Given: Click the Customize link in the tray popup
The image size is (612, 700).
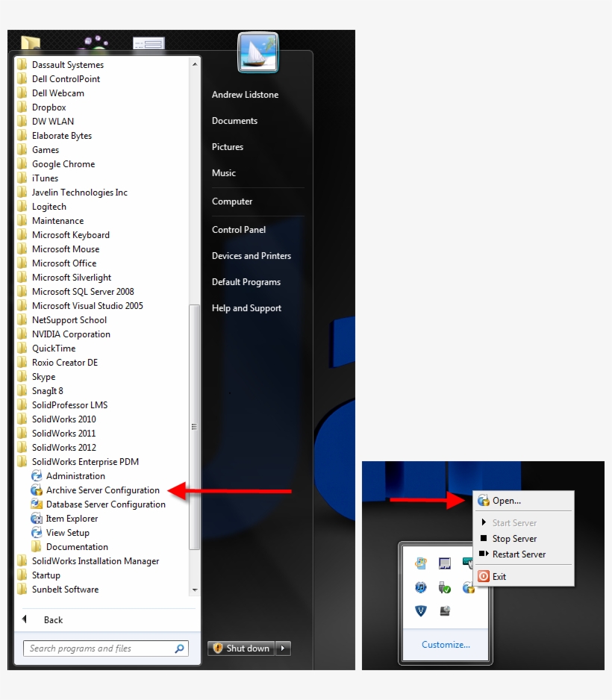Looking at the screenshot, I should pyautogui.click(x=446, y=644).
